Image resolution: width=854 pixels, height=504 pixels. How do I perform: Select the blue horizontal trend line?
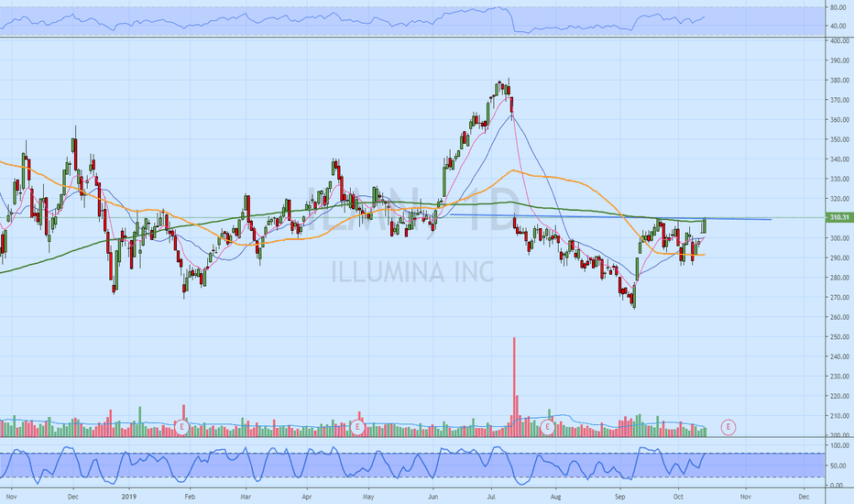coord(610,217)
